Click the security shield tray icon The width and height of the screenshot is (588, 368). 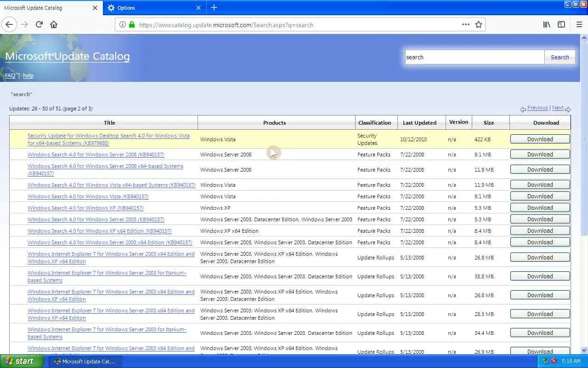[554, 361]
